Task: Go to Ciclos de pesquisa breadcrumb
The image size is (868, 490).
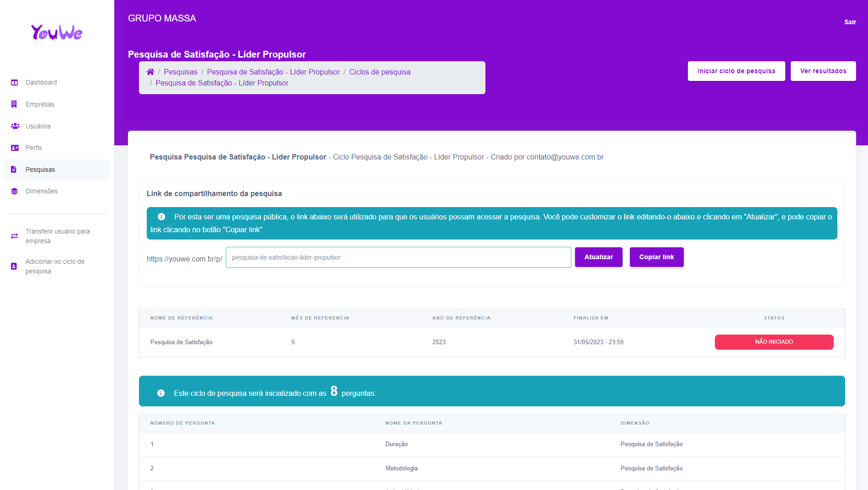Action: pyautogui.click(x=379, y=72)
